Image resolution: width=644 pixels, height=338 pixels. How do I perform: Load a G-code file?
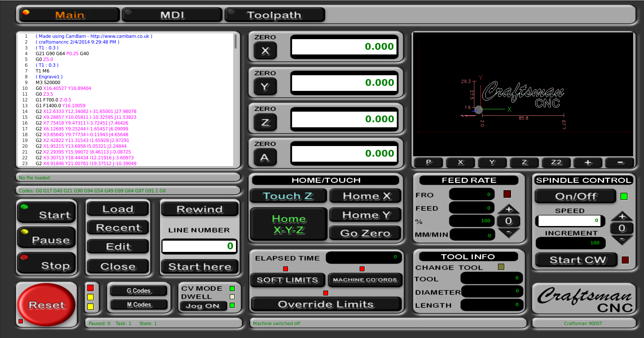click(118, 209)
